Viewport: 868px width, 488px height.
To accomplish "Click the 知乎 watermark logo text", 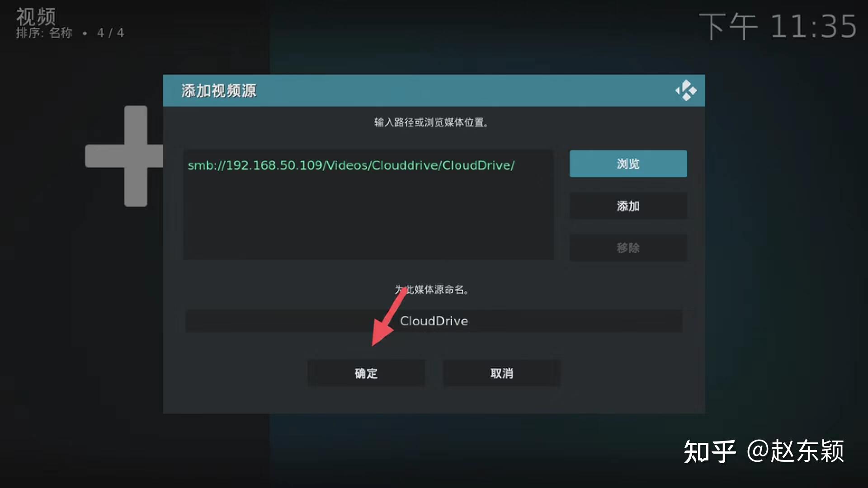I will pyautogui.click(x=709, y=451).
